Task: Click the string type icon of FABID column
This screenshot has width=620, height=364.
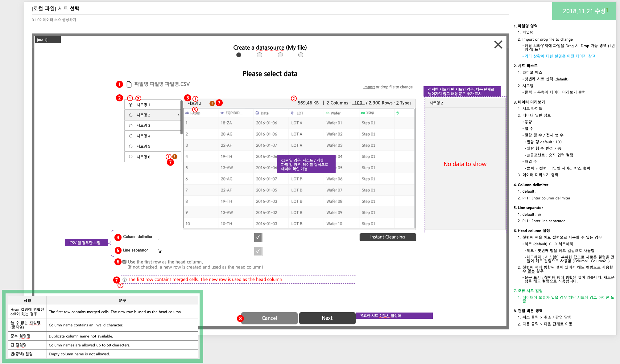Action: [x=187, y=113]
